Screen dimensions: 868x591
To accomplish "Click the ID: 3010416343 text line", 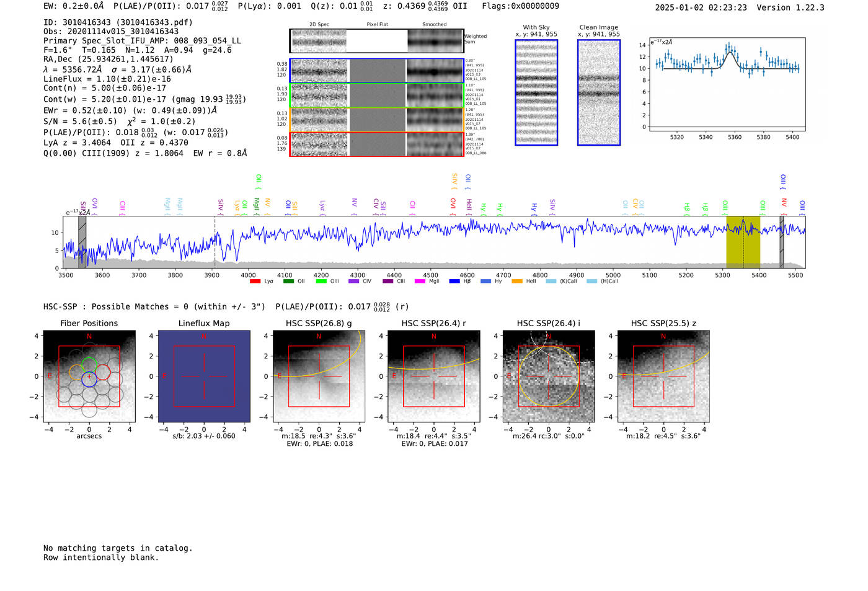I will click(x=118, y=22).
